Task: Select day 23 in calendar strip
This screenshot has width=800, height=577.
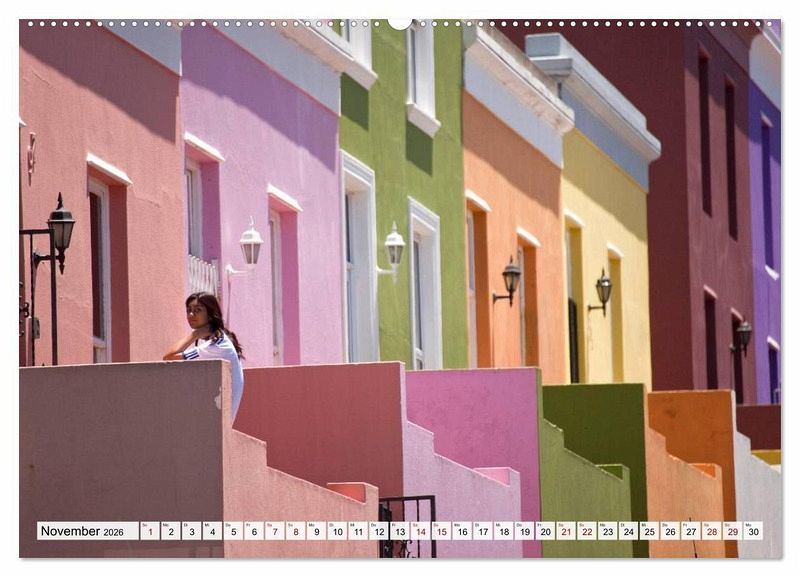Action: [x=608, y=531]
